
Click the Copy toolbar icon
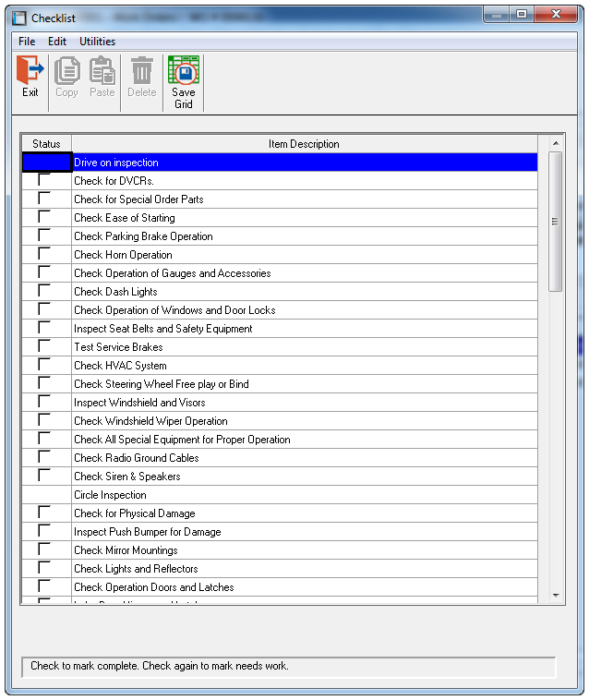66,72
